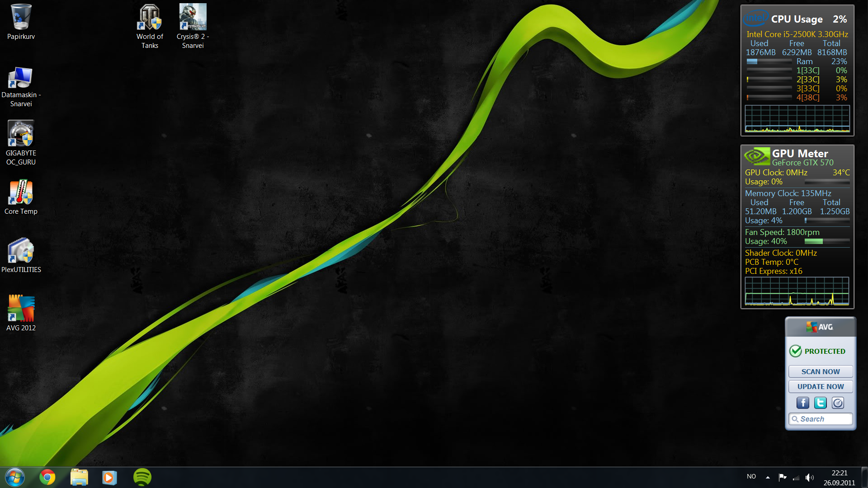Click the CPU usage history graph

(x=797, y=119)
